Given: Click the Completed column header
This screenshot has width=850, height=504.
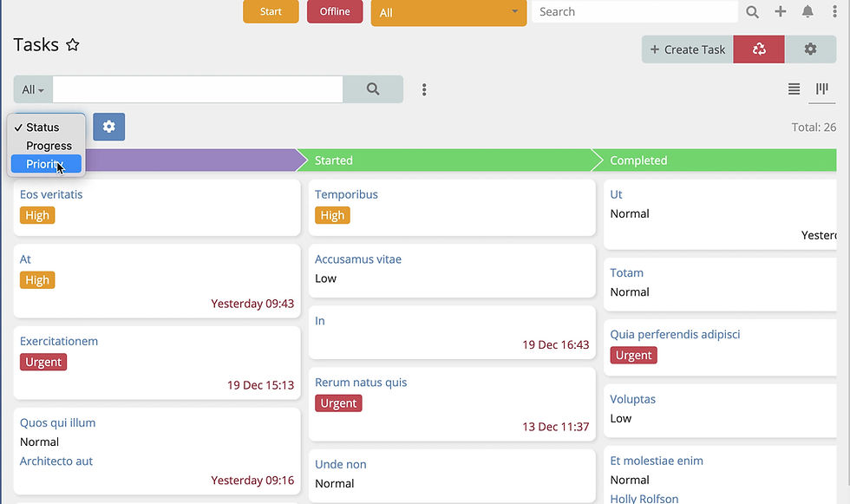Looking at the screenshot, I should pyautogui.click(x=715, y=160).
